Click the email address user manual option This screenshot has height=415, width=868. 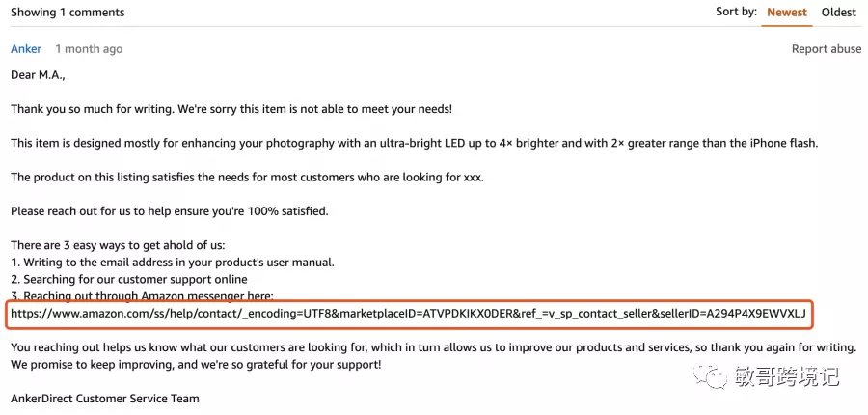pos(173,263)
